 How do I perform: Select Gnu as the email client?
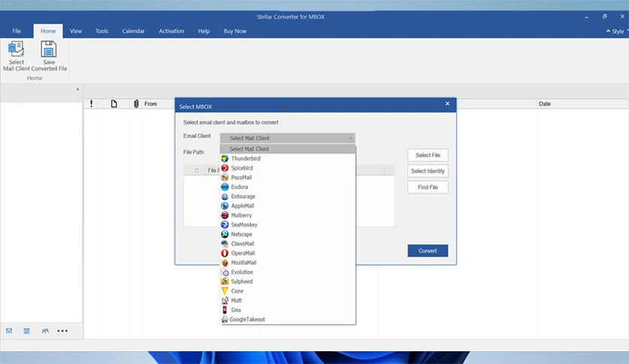pyautogui.click(x=287, y=310)
